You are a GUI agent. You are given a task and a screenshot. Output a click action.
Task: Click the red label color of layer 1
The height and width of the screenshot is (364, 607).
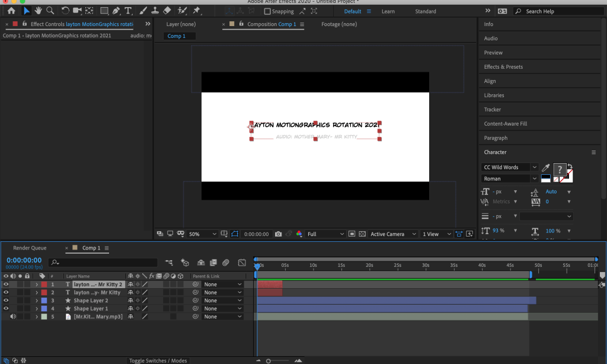coord(44,284)
